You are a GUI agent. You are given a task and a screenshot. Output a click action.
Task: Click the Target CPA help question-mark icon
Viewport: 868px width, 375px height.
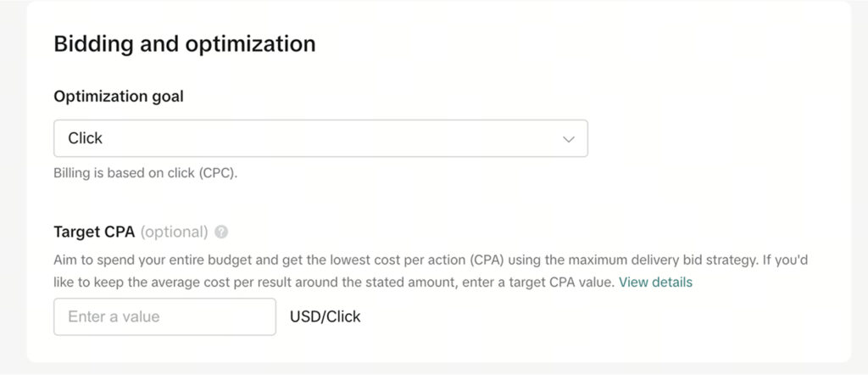tap(222, 232)
